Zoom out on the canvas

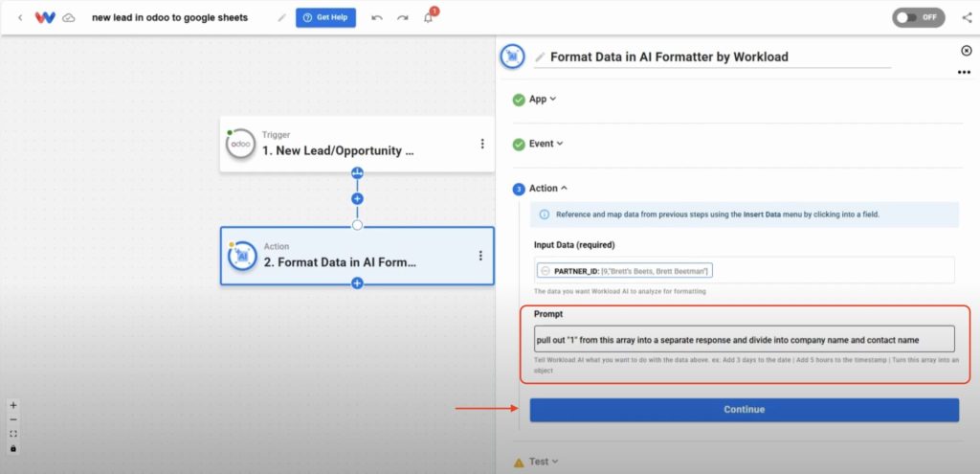pos(13,419)
